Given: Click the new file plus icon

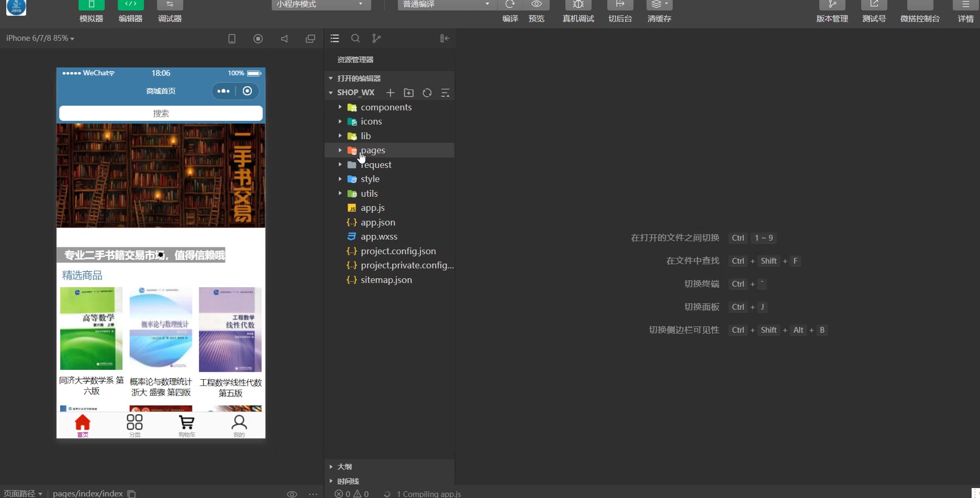Looking at the screenshot, I should point(390,93).
